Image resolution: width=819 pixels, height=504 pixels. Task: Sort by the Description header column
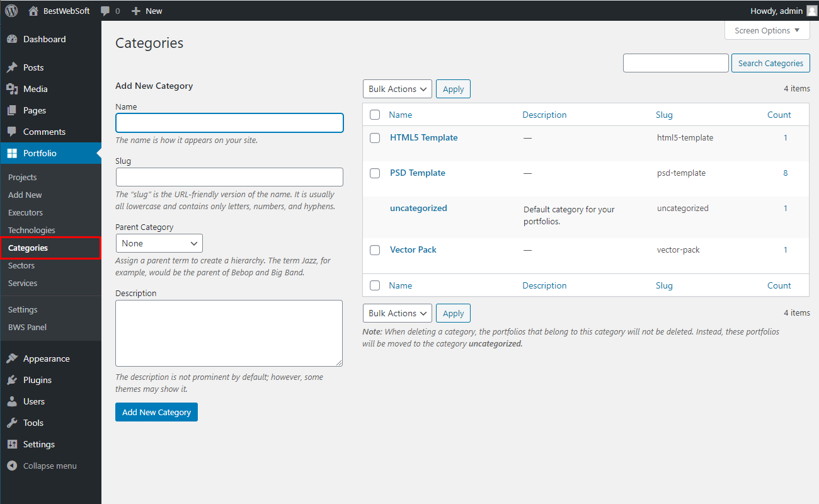[544, 115]
